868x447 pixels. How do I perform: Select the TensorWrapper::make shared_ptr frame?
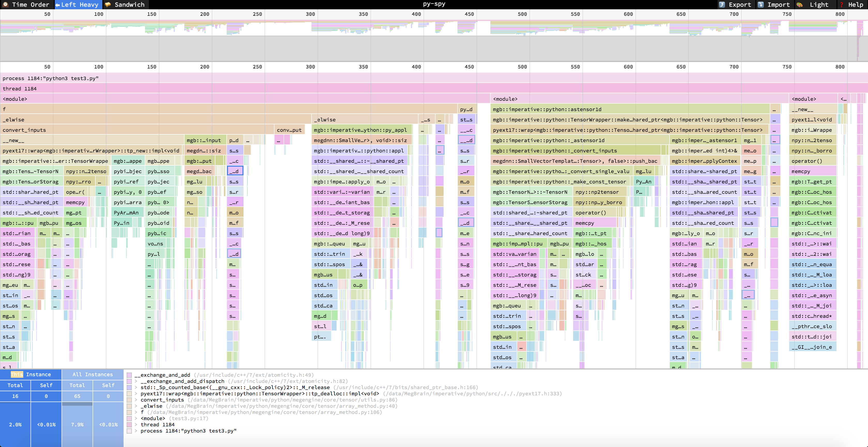click(x=630, y=120)
